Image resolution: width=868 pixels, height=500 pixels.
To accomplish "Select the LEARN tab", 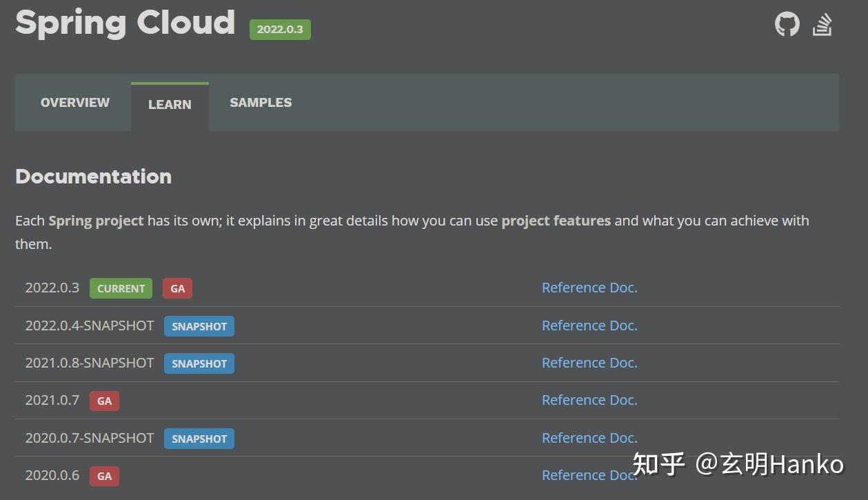I will (170, 104).
